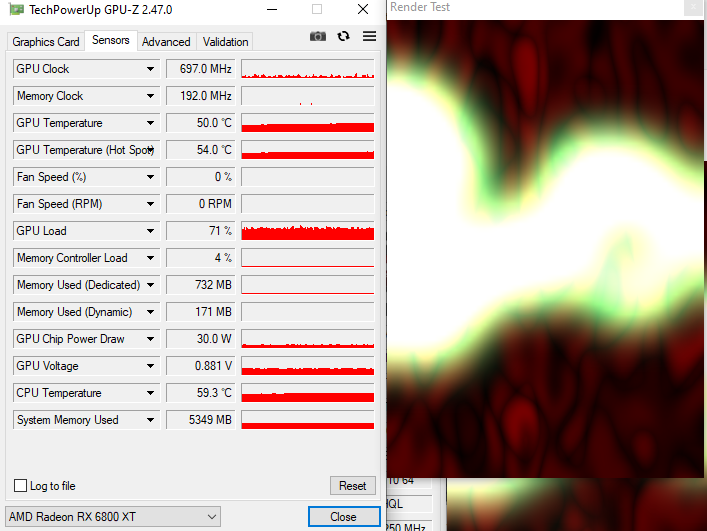
Task: Expand System Memory Used dropdown
Action: [x=150, y=420]
